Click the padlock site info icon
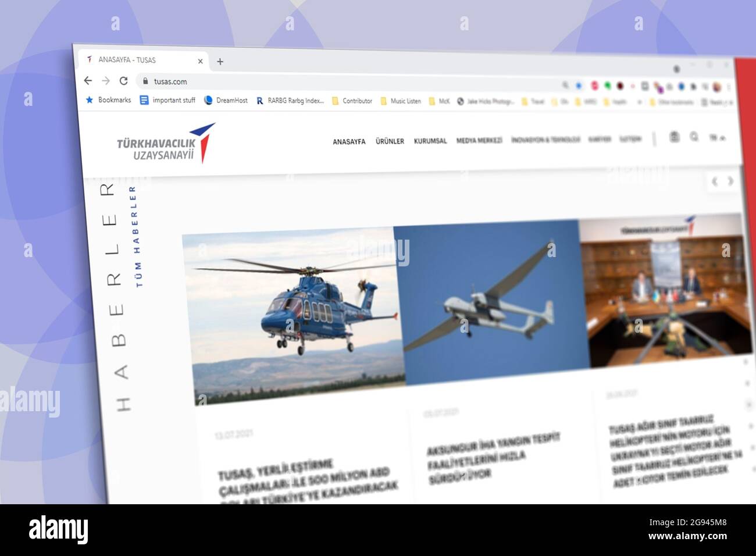 145,81
